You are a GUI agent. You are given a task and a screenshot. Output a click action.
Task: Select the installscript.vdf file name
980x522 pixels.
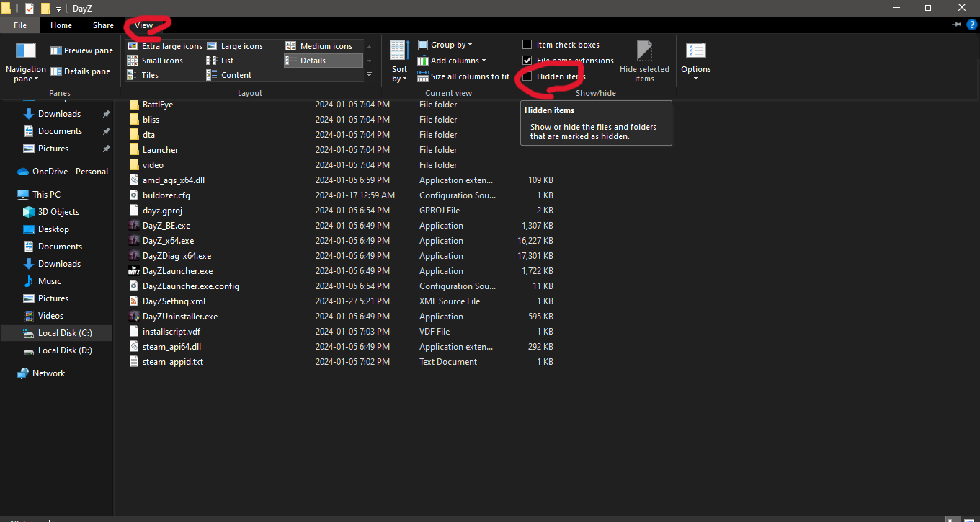(x=171, y=332)
